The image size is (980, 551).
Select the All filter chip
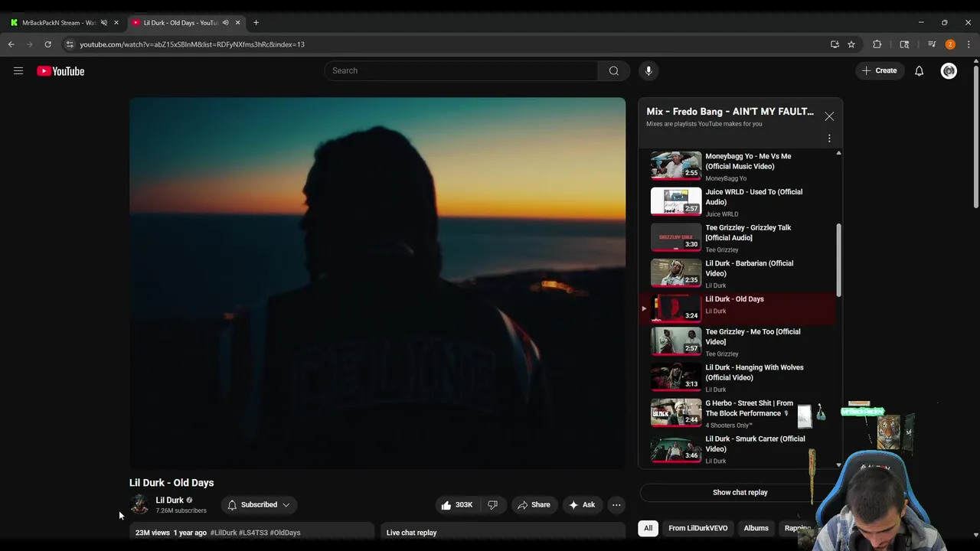point(648,528)
